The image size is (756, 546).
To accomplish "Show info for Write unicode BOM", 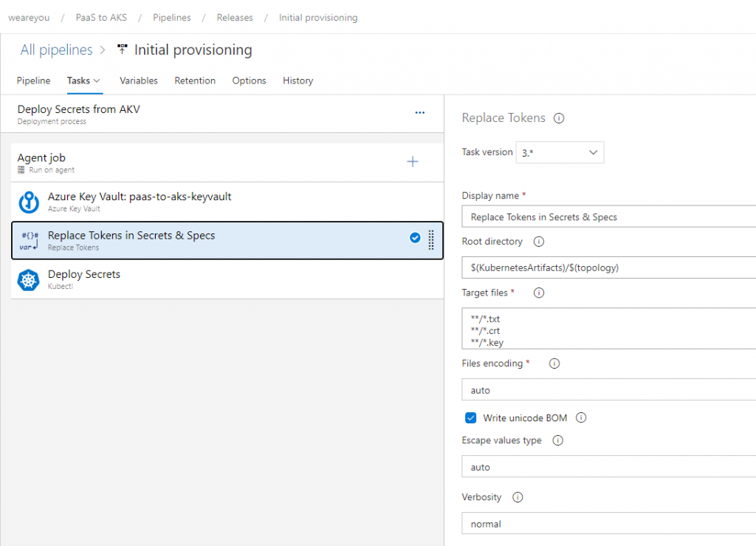I will (x=581, y=417).
